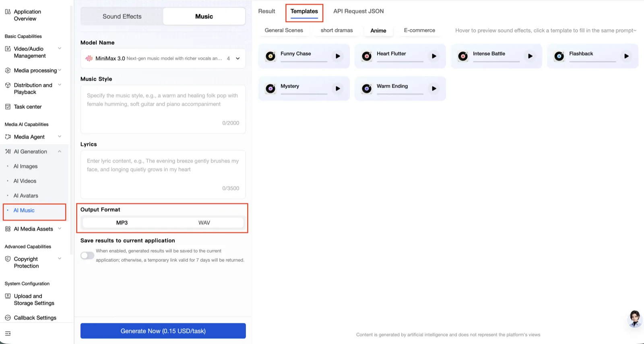
Task: Open the Model Name dropdown
Action: pos(163,58)
